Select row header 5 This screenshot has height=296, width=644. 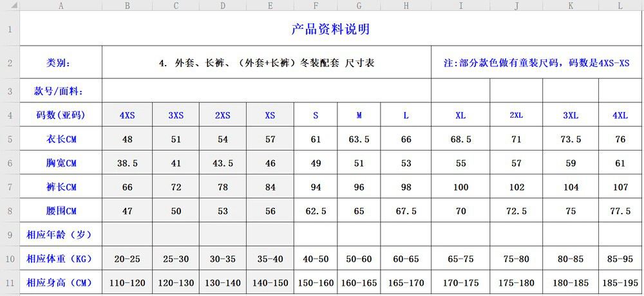(10, 139)
